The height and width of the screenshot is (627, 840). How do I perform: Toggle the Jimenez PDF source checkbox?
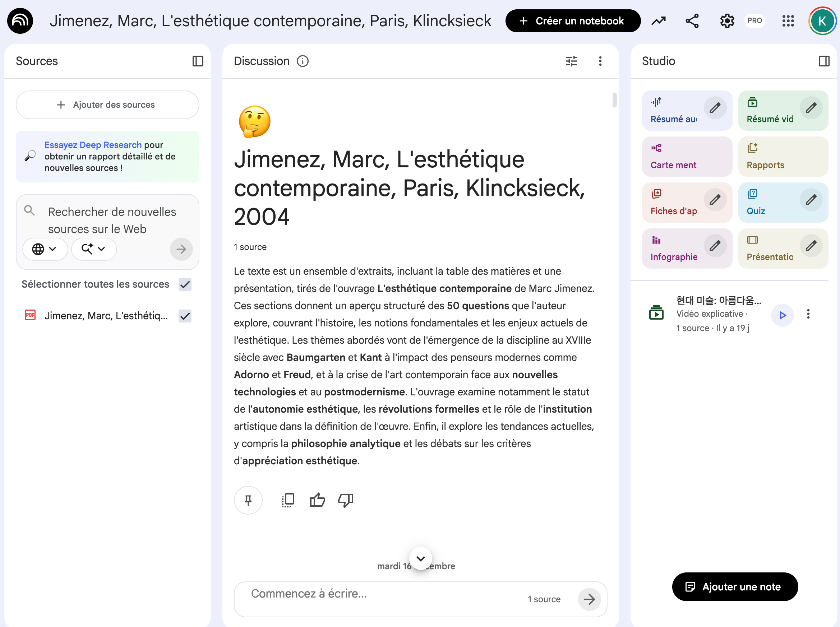[185, 316]
